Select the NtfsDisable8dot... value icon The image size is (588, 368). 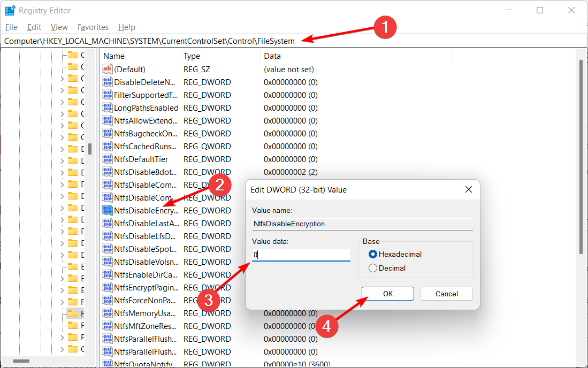pyautogui.click(x=107, y=172)
